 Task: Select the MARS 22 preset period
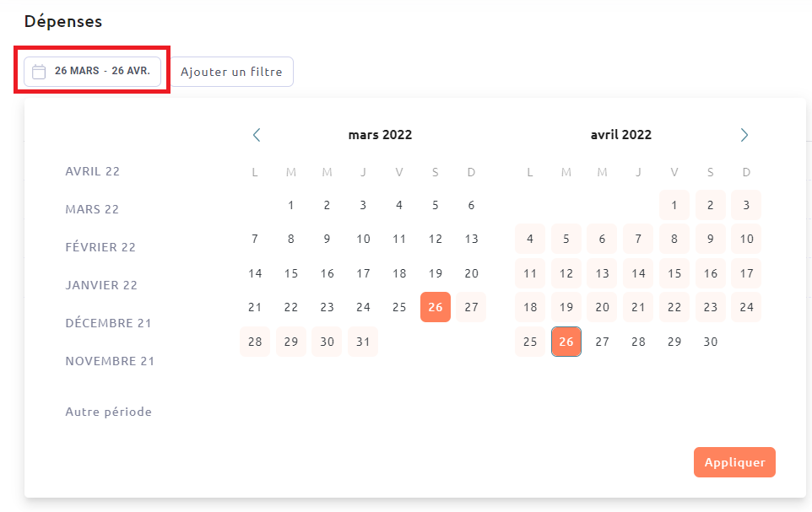[92, 209]
